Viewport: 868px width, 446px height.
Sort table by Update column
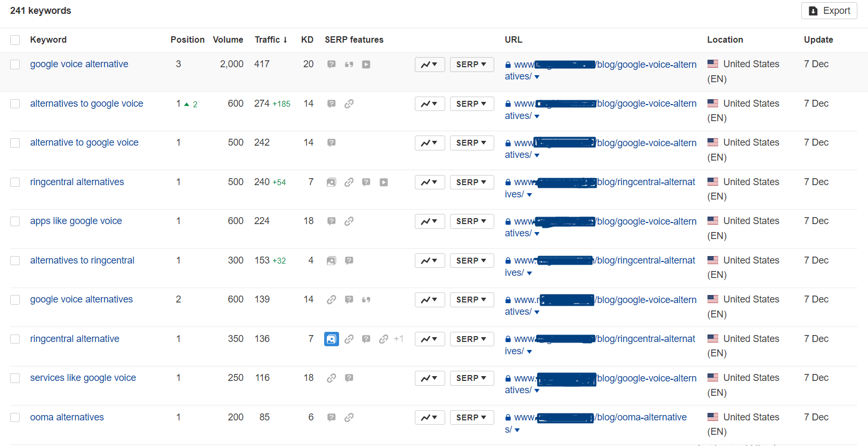click(818, 40)
